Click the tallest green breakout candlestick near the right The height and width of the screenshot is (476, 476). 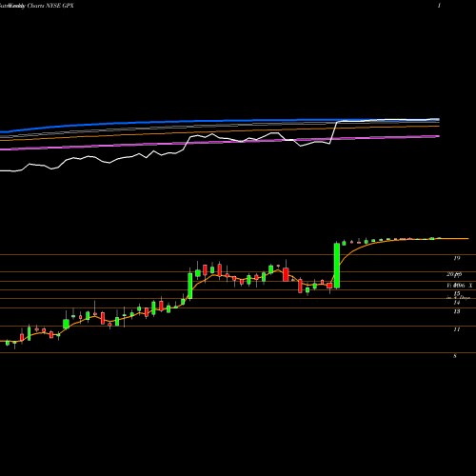click(337, 266)
